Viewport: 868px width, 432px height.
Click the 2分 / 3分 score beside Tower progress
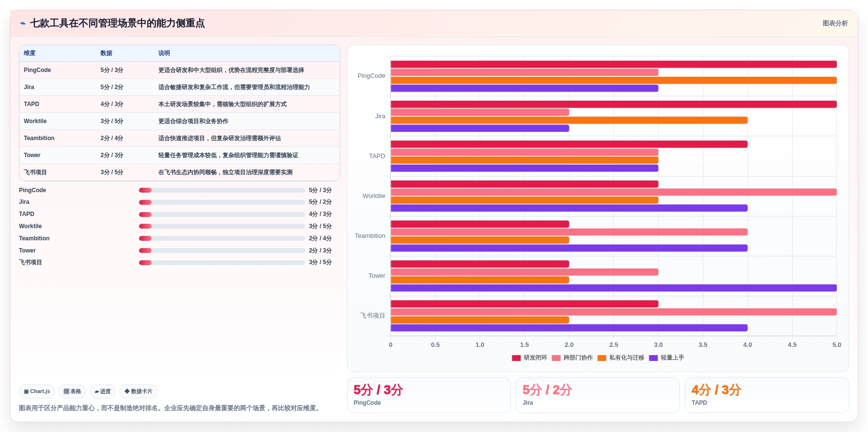click(320, 251)
